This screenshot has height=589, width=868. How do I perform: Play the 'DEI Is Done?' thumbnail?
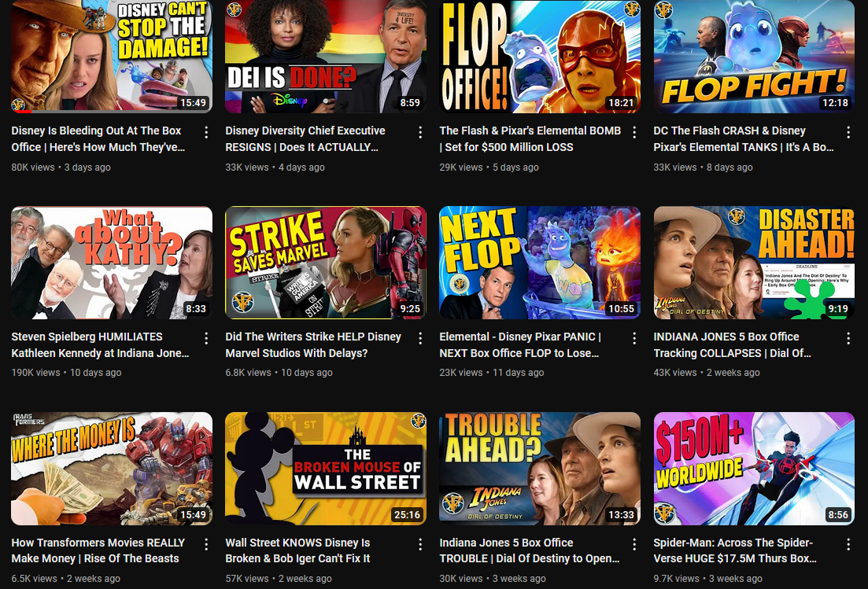pos(326,57)
